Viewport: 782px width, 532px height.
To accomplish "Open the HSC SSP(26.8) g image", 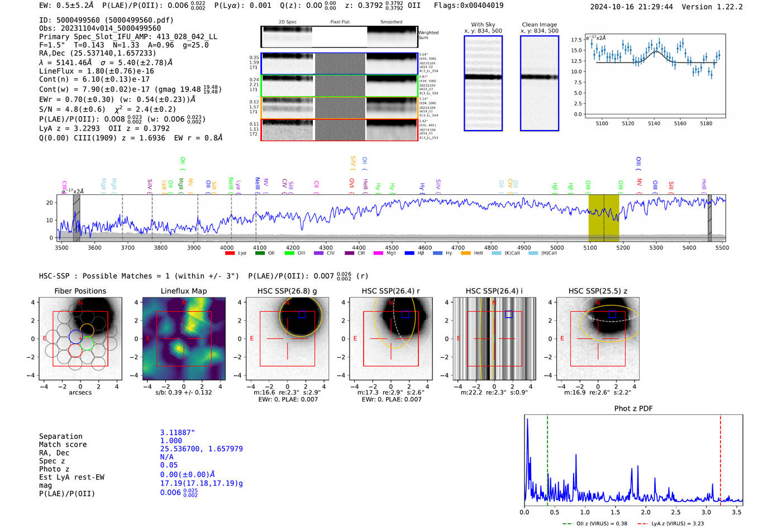I will pyautogui.click(x=287, y=338).
